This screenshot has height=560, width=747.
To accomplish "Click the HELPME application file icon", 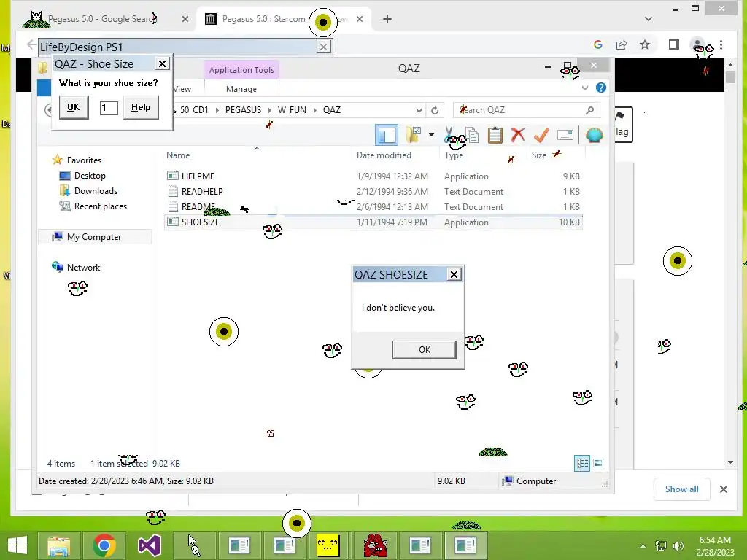I will 173,176.
